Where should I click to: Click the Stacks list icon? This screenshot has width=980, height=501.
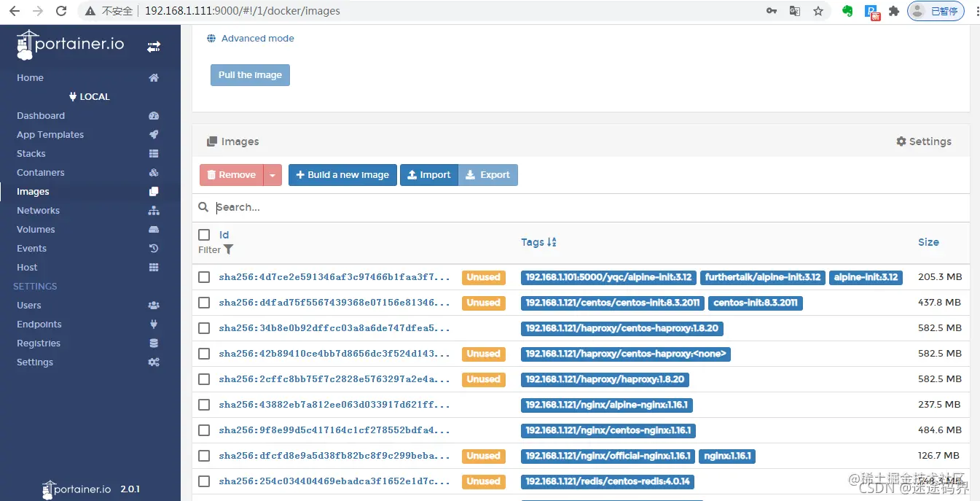(154, 154)
